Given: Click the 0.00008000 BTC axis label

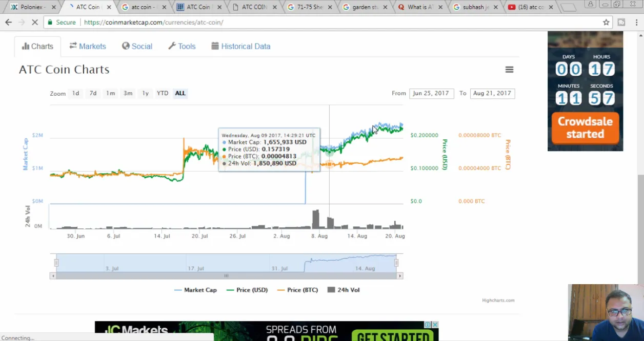Looking at the screenshot, I should 479,135.
